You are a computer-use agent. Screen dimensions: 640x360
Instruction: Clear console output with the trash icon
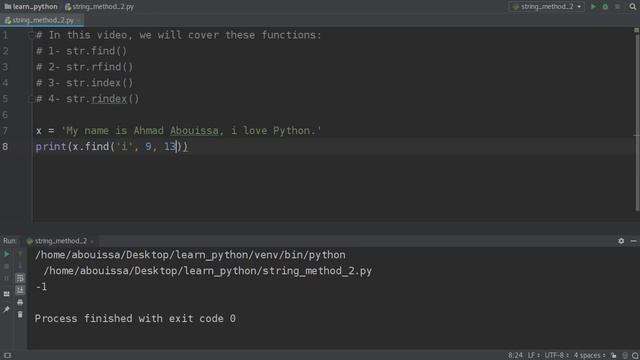[x=20, y=314]
